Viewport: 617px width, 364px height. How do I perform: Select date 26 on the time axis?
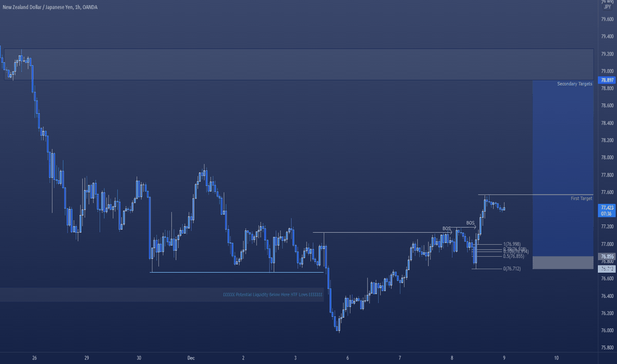coord(34,358)
